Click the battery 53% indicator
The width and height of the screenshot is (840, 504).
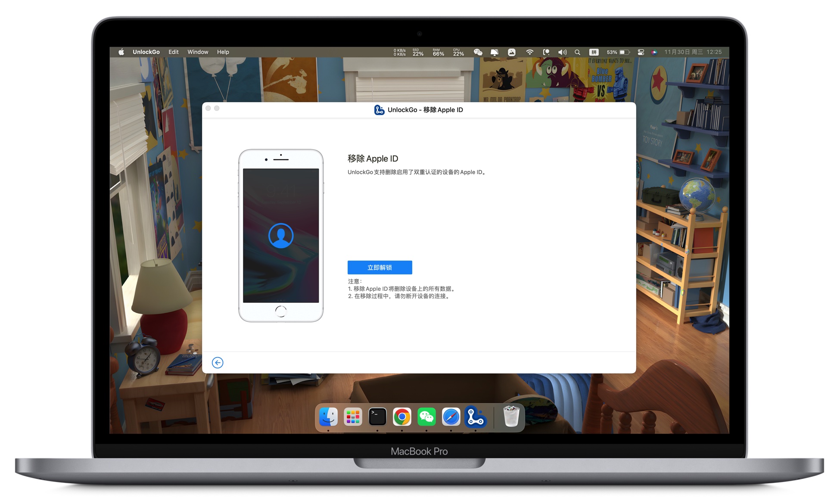coord(618,52)
